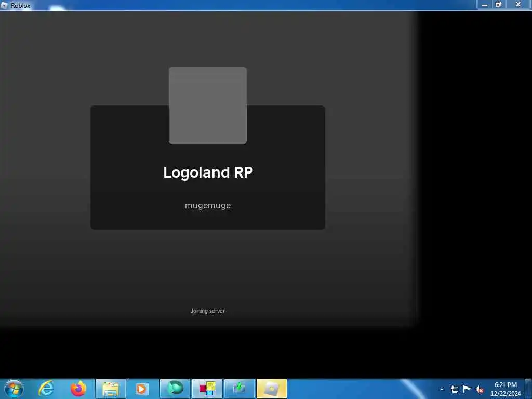Open Windows Media Player taskbar icon
Viewport: 532px width, 399px height.
[x=142, y=389]
